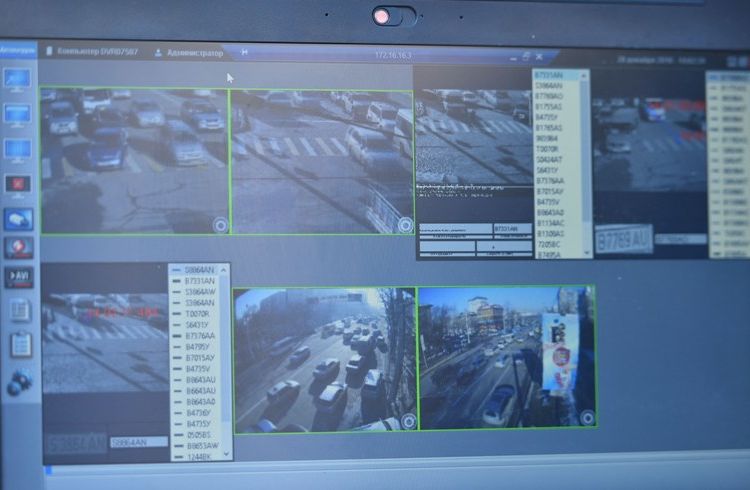Click circle icon on the city avenue camera feed
The height and width of the screenshot is (490, 750).
(587, 418)
